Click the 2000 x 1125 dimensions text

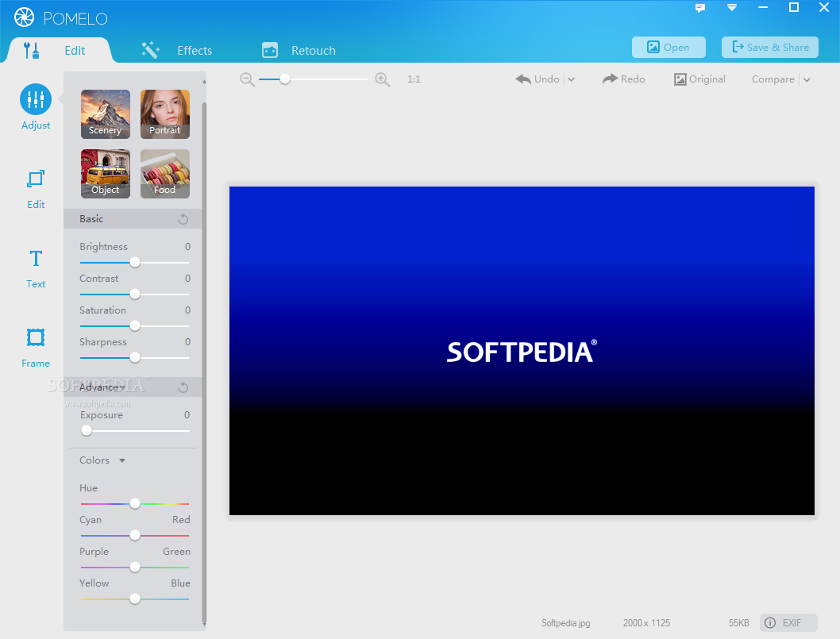(646, 623)
